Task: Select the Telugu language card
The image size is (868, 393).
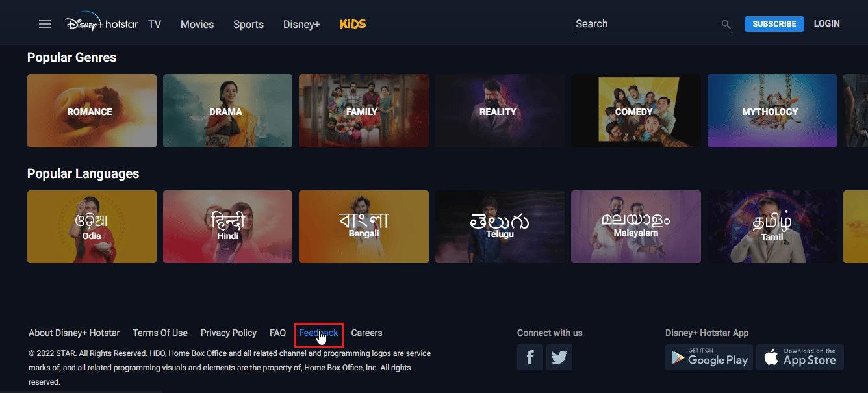Action: pyautogui.click(x=500, y=227)
